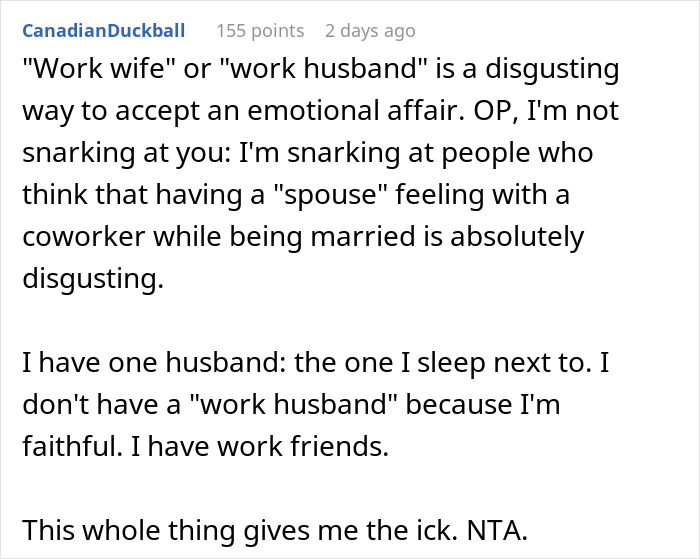
Task: Click the word "married" in the comment
Action: click(x=361, y=239)
